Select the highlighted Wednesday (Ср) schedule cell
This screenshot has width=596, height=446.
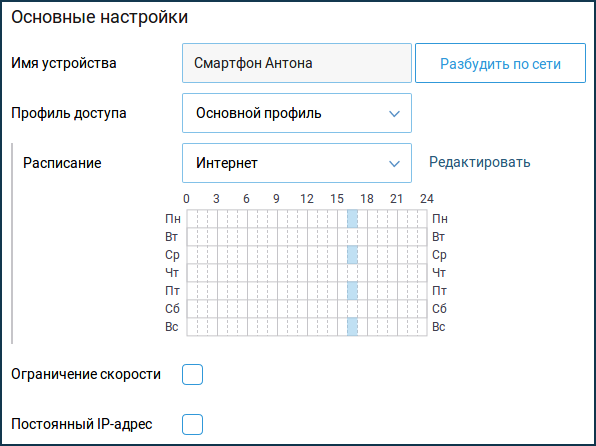[x=352, y=255]
